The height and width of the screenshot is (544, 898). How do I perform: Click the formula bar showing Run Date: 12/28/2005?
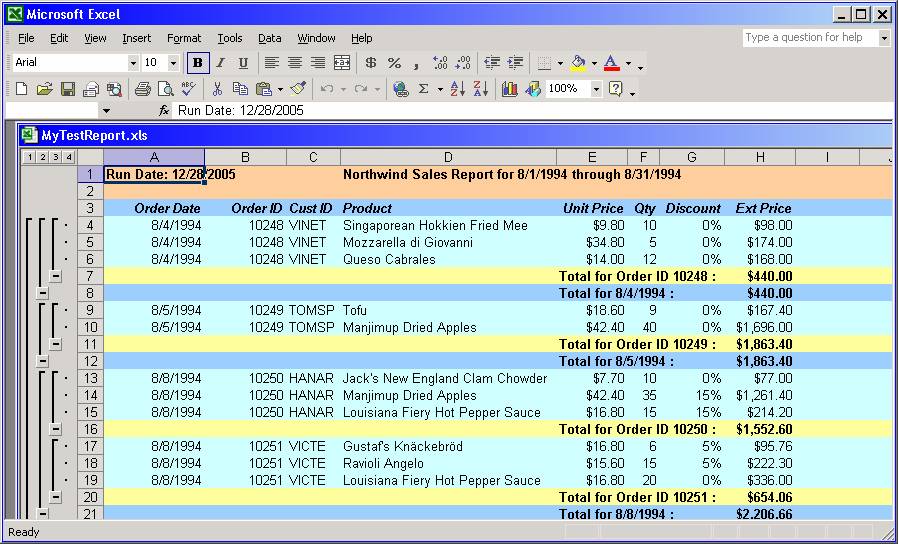coord(533,111)
